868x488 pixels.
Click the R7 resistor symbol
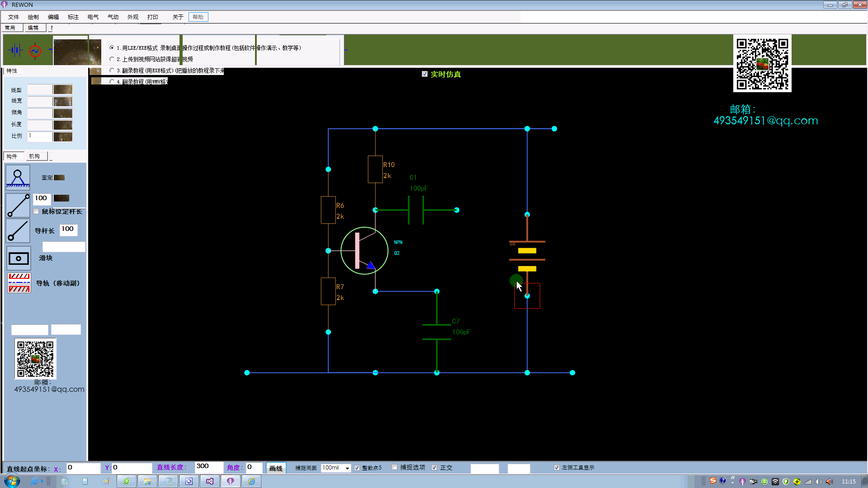[328, 291]
